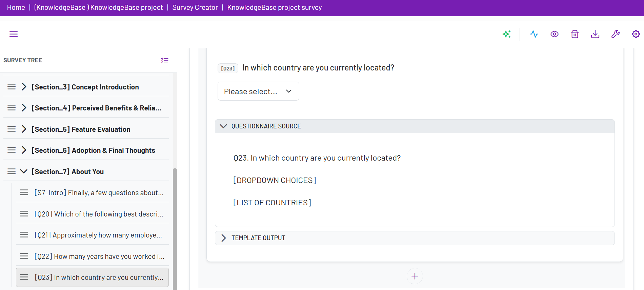The width and height of the screenshot is (644, 290).
Task: Toggle the eye preview icon
Action: pos(555,34)
